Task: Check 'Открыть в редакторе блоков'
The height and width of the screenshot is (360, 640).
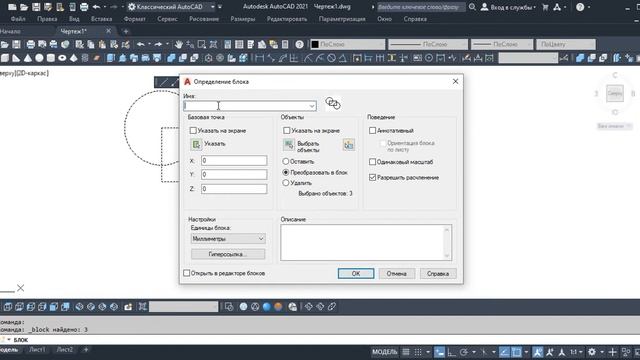Action: (187, 273)
